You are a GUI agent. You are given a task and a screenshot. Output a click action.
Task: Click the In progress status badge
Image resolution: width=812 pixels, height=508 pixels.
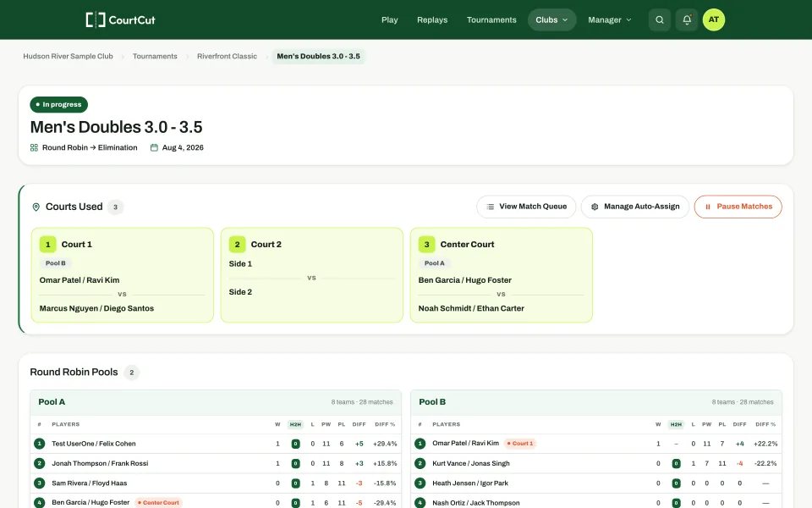59,104
